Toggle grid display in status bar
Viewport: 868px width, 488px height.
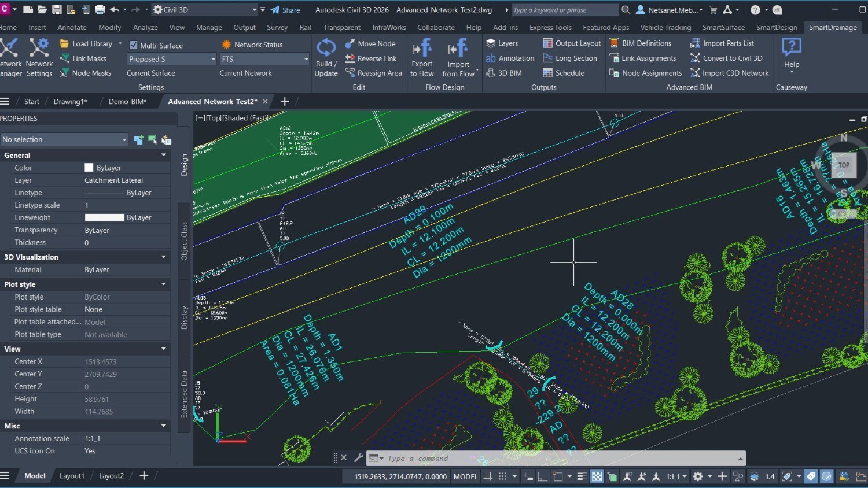(x=488, y=476)
